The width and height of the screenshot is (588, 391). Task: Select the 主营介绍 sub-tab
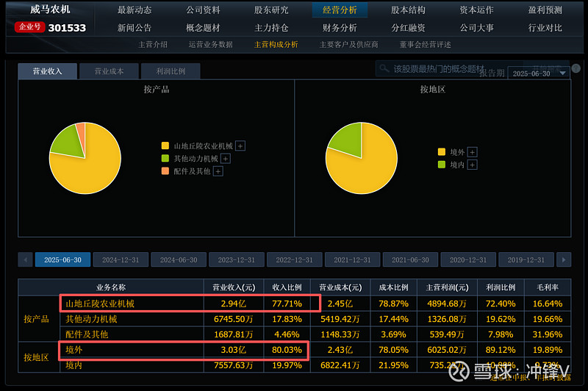[x=153, y=45]
